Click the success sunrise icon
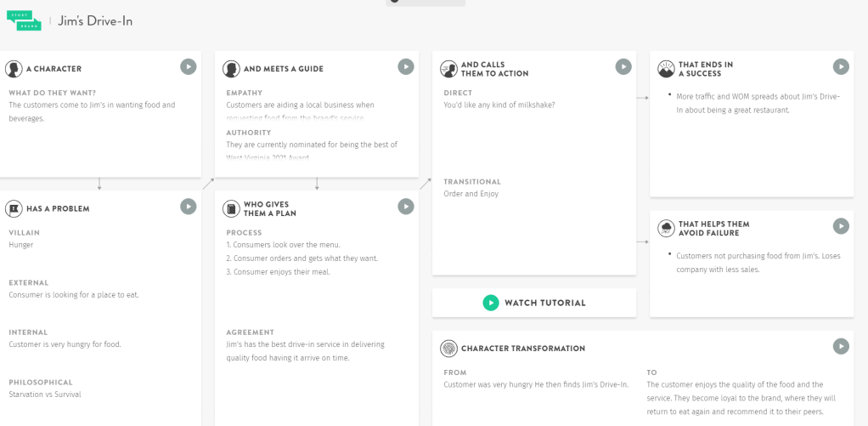This screenshot has width=868, height=426. pyautogui.click(x=666, y=69)
